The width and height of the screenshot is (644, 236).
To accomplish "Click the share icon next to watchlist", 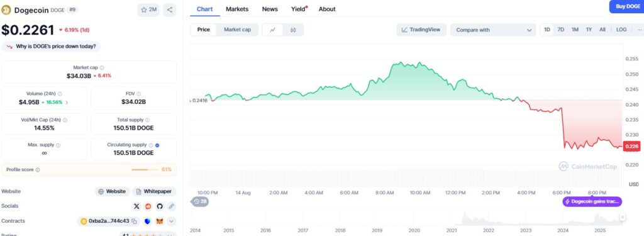I will pos(170,10).
